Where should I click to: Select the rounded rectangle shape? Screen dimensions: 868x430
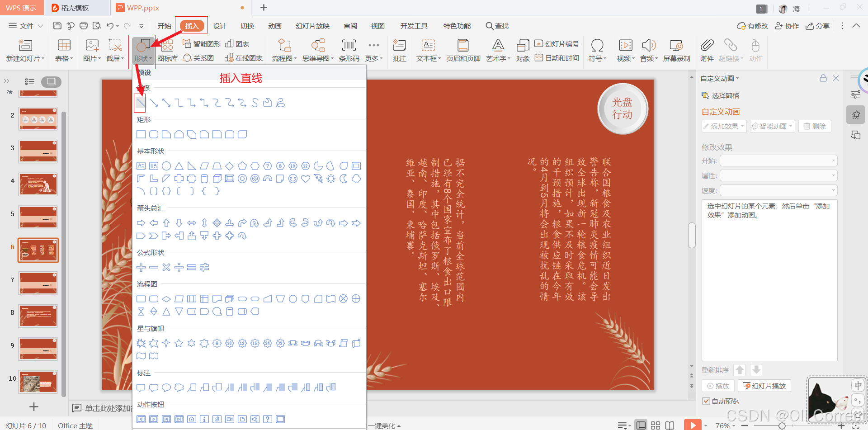154,134
